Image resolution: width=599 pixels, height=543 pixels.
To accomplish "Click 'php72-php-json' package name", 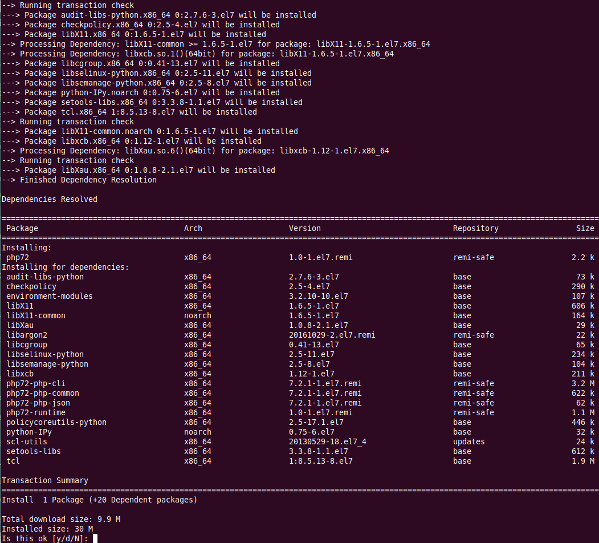I will click(38, 403).
